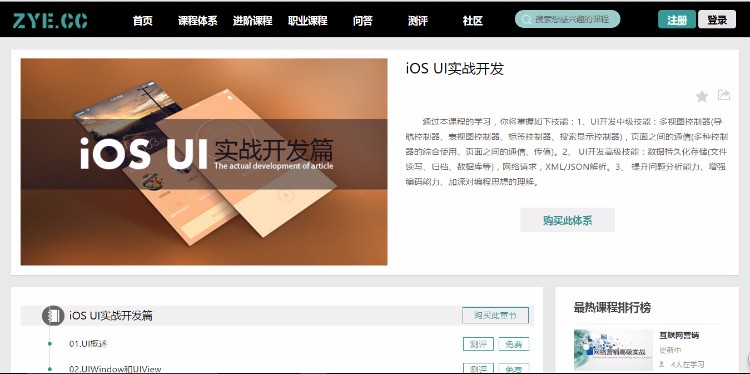
Task: Click the 更新中 status text
Action: [x=670, y=350]
